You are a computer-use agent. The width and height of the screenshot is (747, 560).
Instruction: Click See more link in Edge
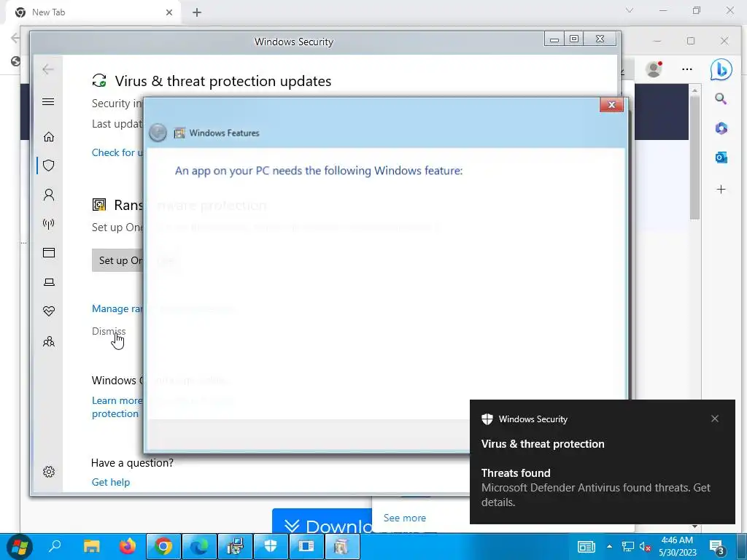pos(404,518)
